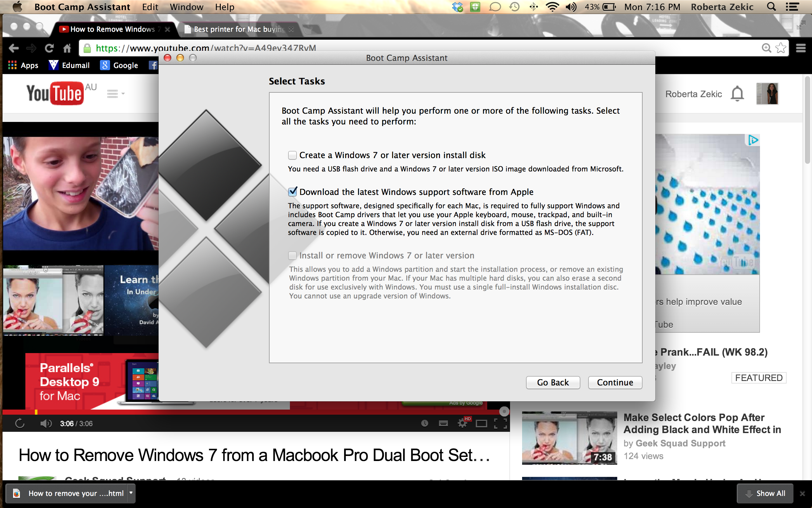Click the Dropbox menu bar icon
Viewport: 812px width, 508px height.
tap(457, 7)
